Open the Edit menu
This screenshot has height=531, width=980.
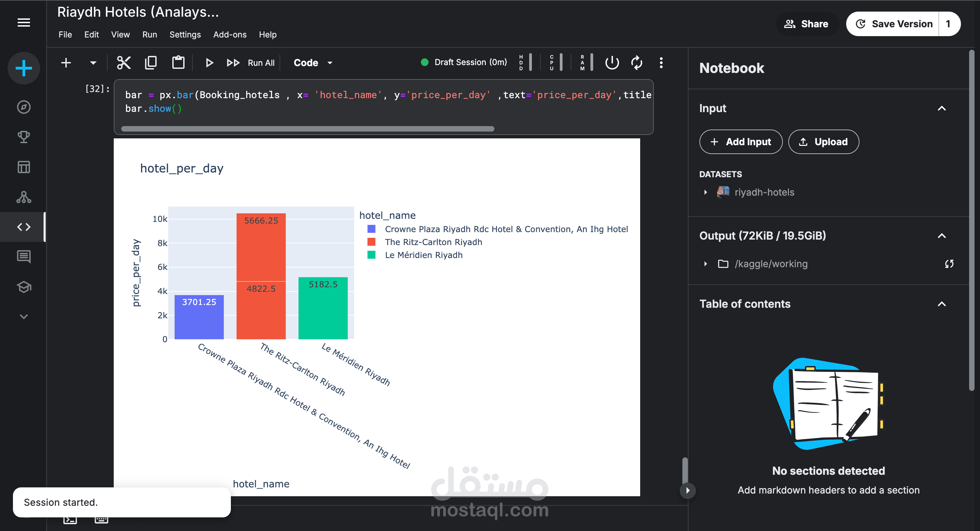click(91, 35)
